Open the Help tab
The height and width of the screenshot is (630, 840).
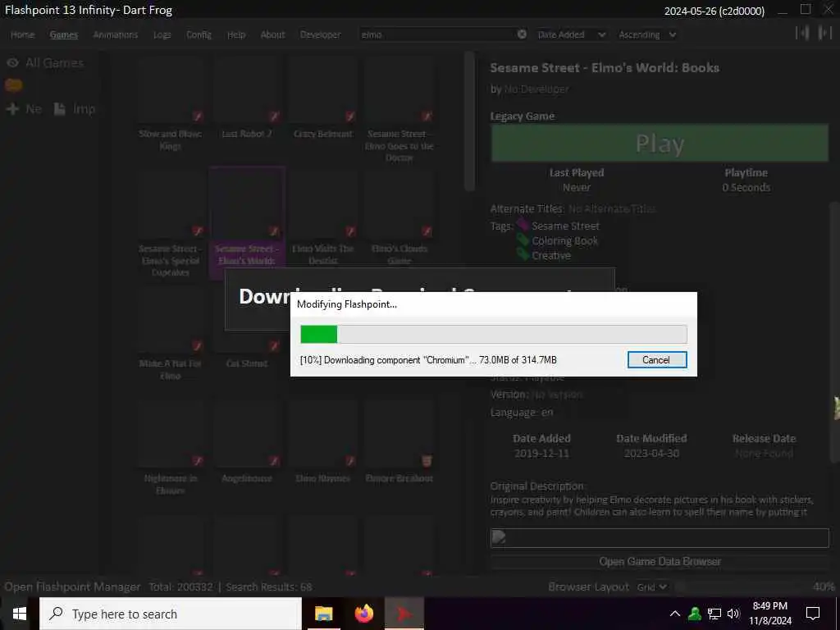236,34
